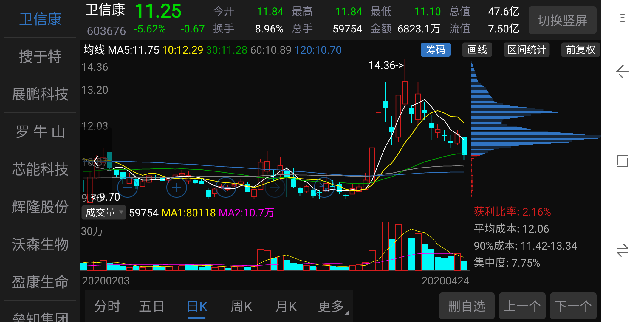
Task: Select 沃森生物 from the stock watchlist
Action: (x=40, y=244)
